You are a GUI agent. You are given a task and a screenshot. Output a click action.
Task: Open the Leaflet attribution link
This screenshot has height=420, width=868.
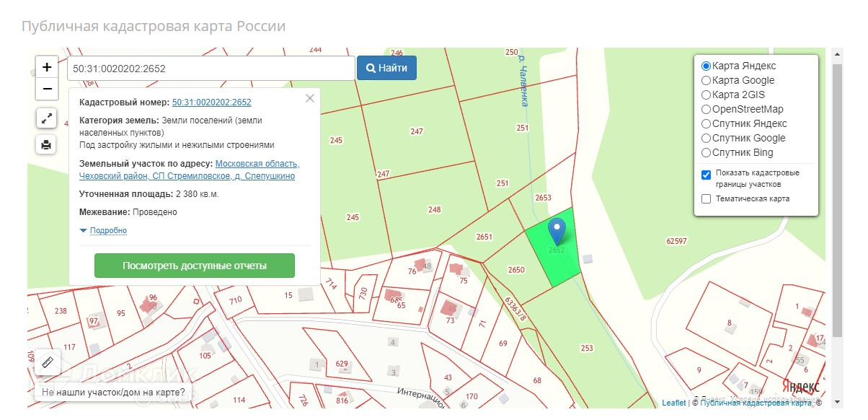click(x=674, y=403)
